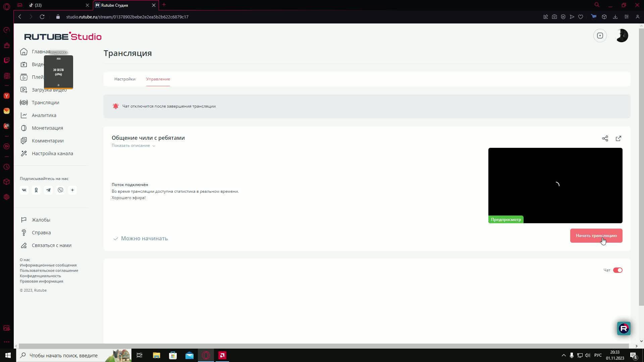644x362 pixels.
Task: Click the upload icon in the header
Action: (600, 36)
